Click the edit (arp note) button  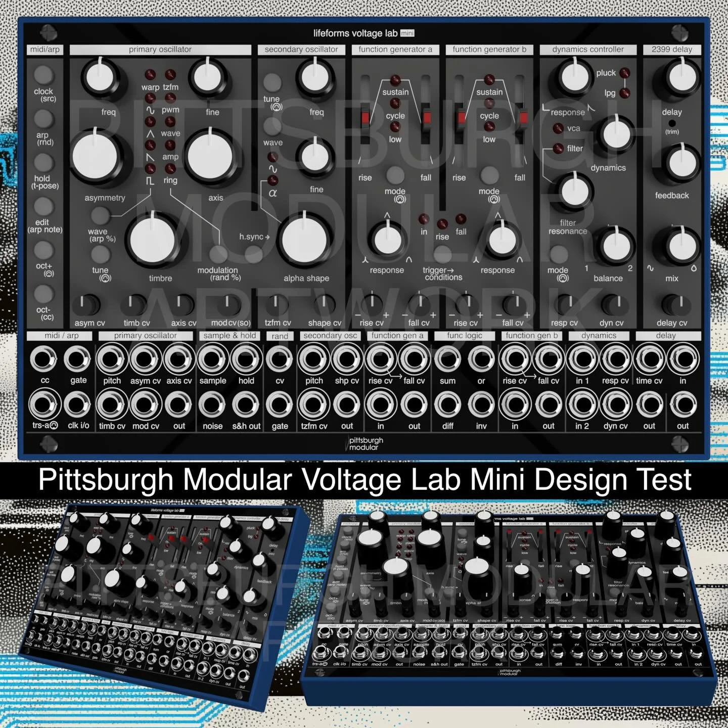click(44, 206)
